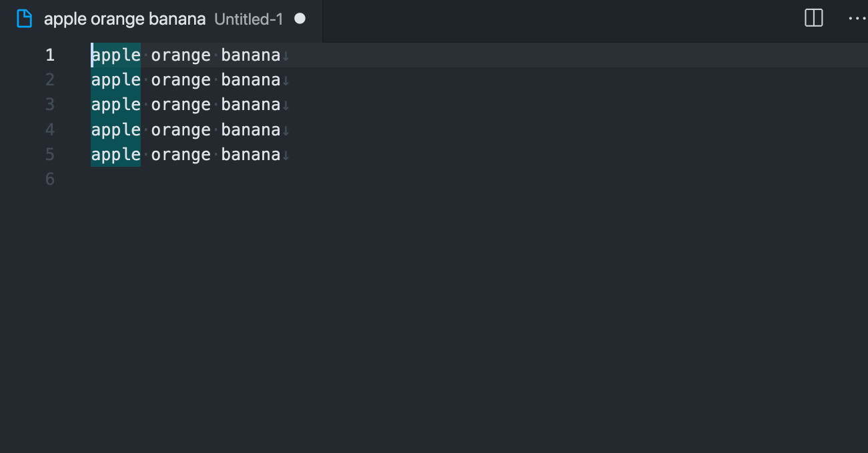Split the editor with the split icon
The width and height of the screenshot is (868, 453).
click(814, 18)
